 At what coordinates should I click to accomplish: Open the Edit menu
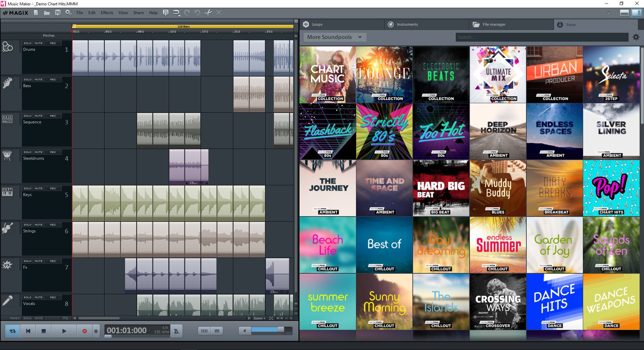[92, 13]
